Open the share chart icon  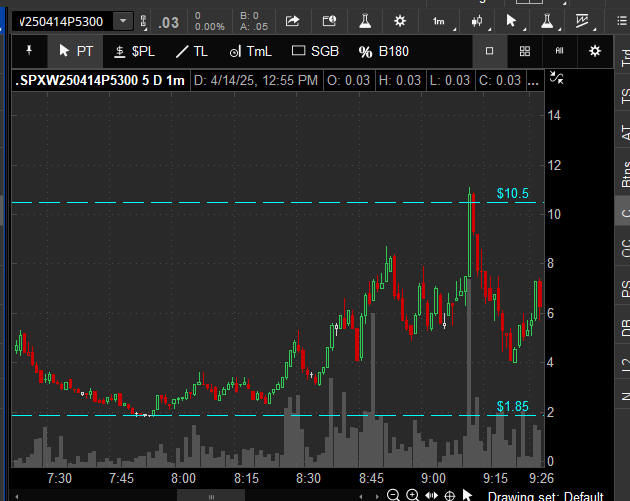coord(292,21)
